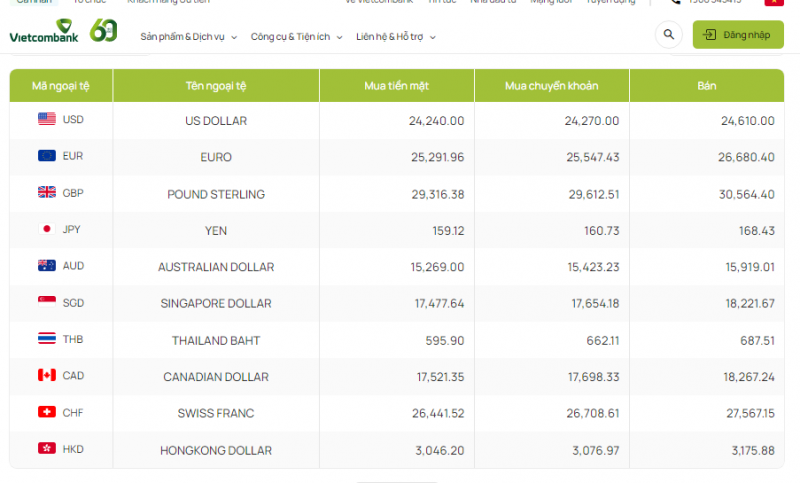Click the EU flag icon for EUR

click(x=47, y=156)
